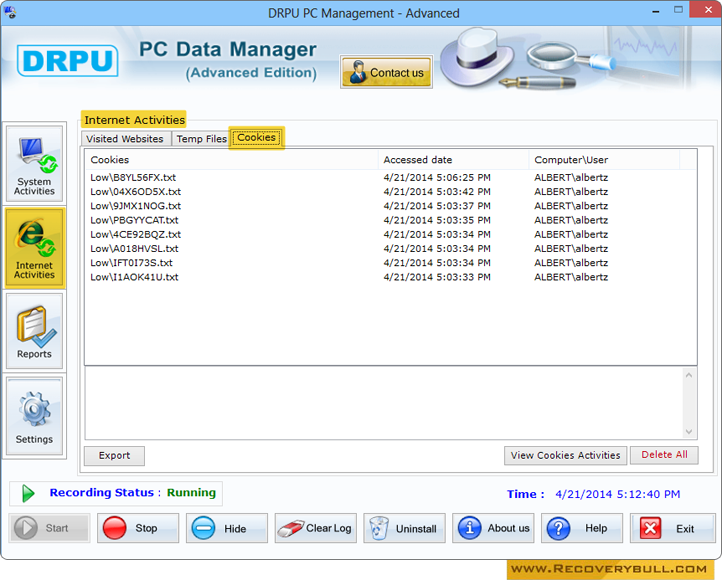Sort by Cookies column header
Viewport: 722px width, 580px height.
point(231,160)
